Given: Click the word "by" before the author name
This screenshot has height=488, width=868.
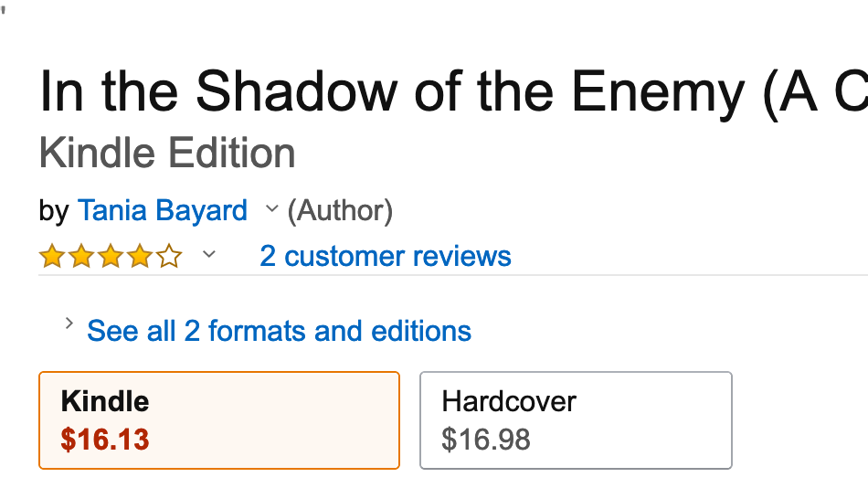Looking at the screenshot, I should pyautogui.click(x=54, y=212).
